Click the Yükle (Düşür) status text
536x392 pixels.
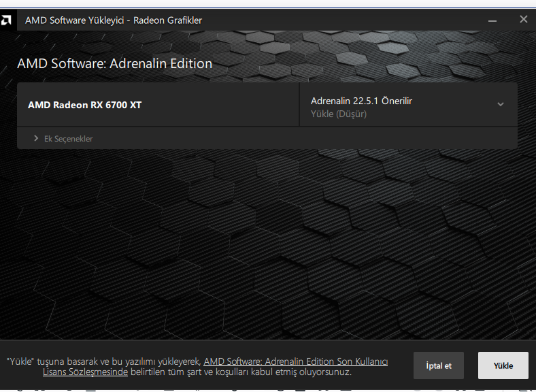(x=339, y=114)
